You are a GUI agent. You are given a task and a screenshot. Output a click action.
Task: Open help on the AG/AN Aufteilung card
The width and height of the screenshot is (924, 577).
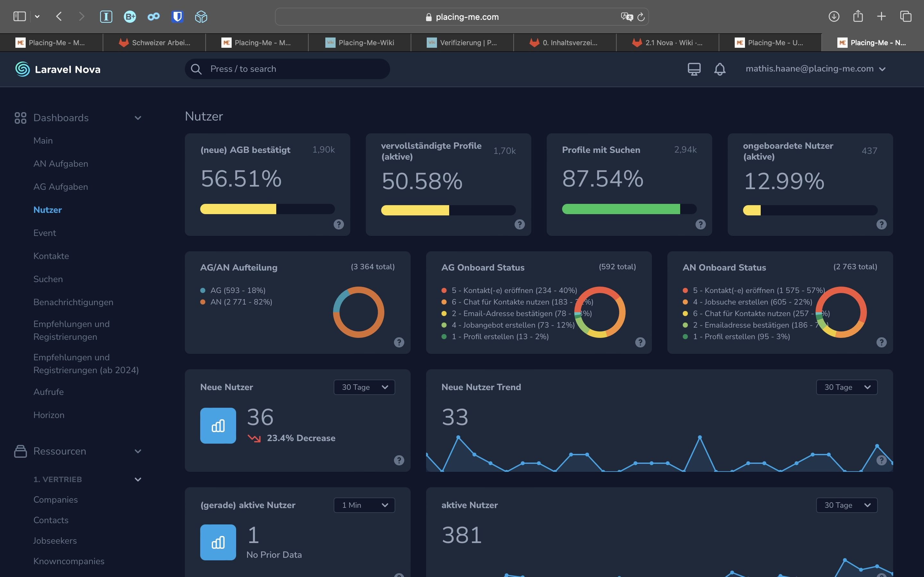tap(399, 343)
